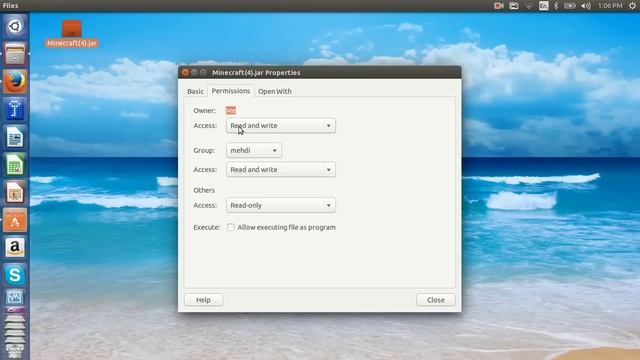Open the Group mehdi dropdown
This screenshot has height=360, width=640.
pyautogui.click(x=253, y=150)
